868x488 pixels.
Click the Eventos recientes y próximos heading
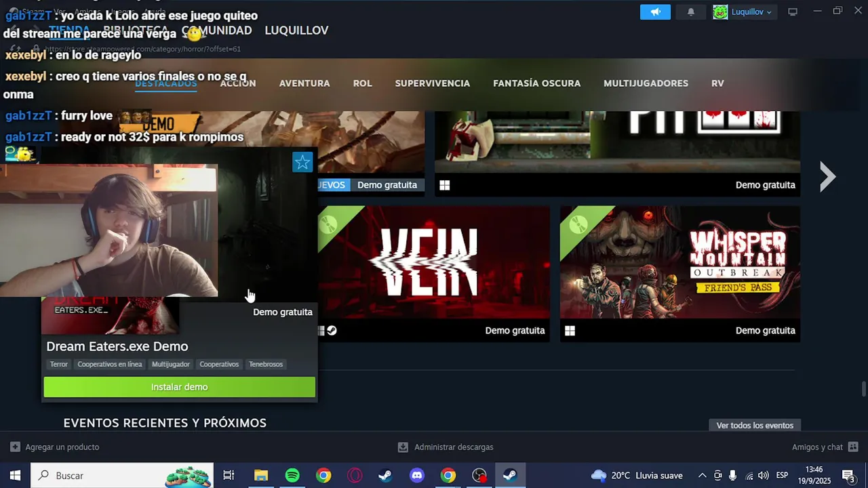click(165, 423)
